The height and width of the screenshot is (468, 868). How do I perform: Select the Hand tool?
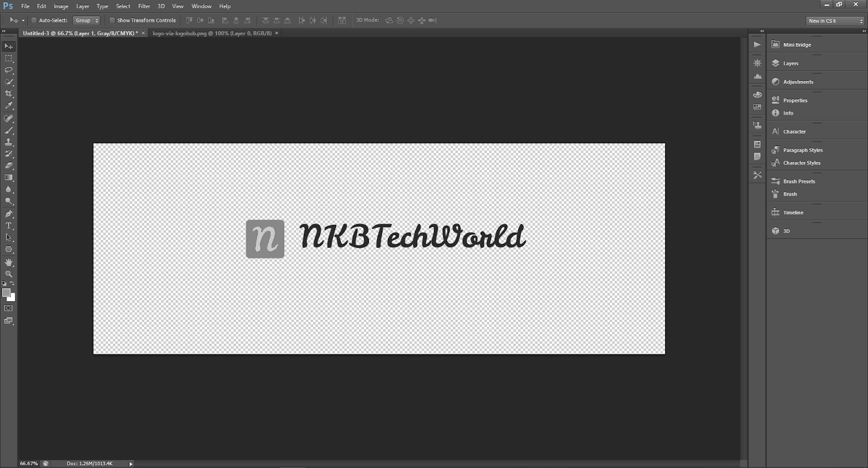(9, 262)
